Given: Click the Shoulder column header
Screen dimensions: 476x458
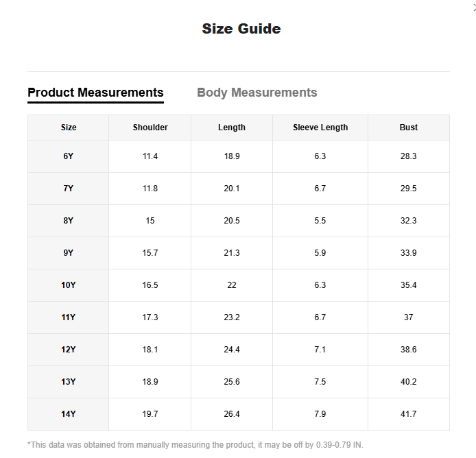Looking at the screenshot, I should pos(150,128).
